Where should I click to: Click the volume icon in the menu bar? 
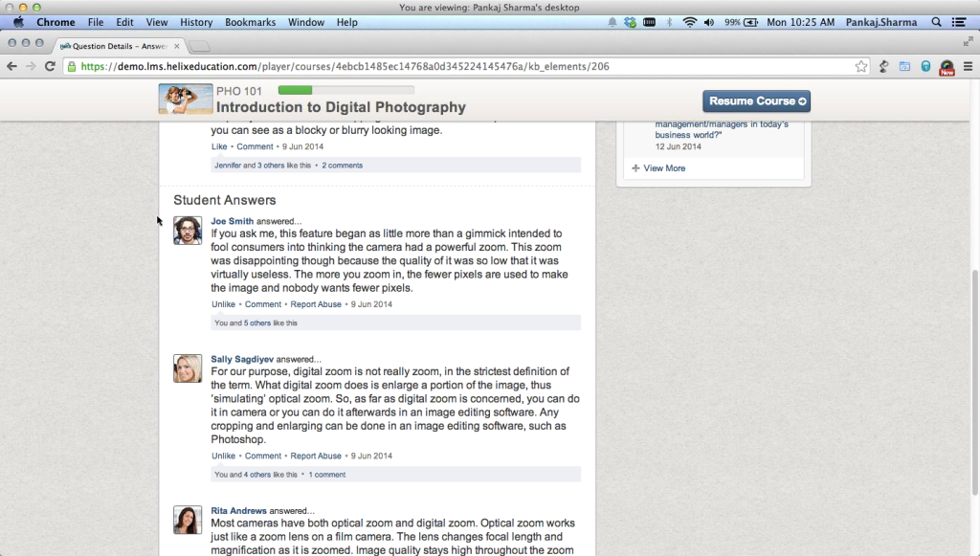709,23
